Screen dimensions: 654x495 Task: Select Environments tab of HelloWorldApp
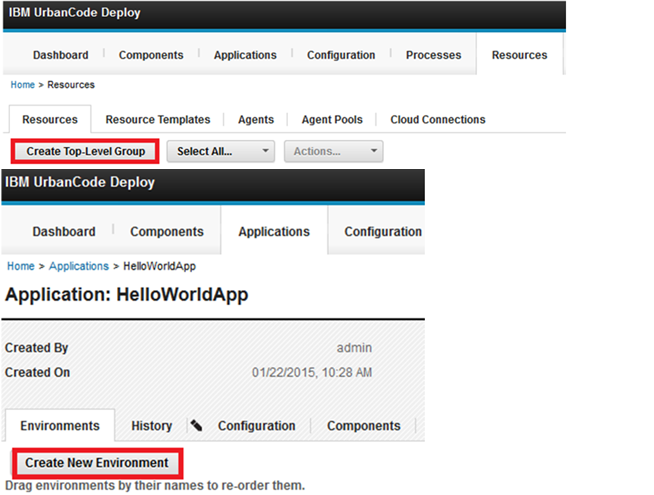(60, 426)
